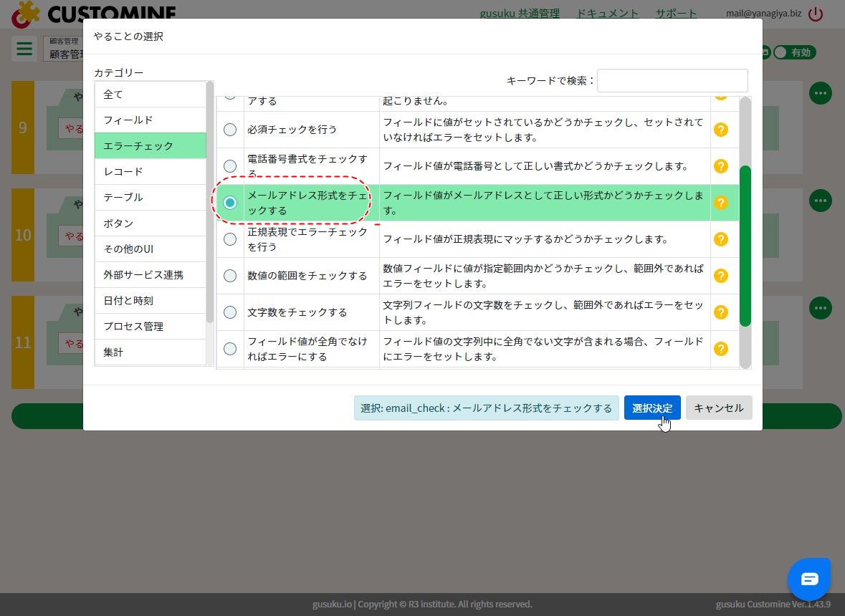
Task: Choose the その他のUI category
Action: pyautogui.click(x=151, y=249)
